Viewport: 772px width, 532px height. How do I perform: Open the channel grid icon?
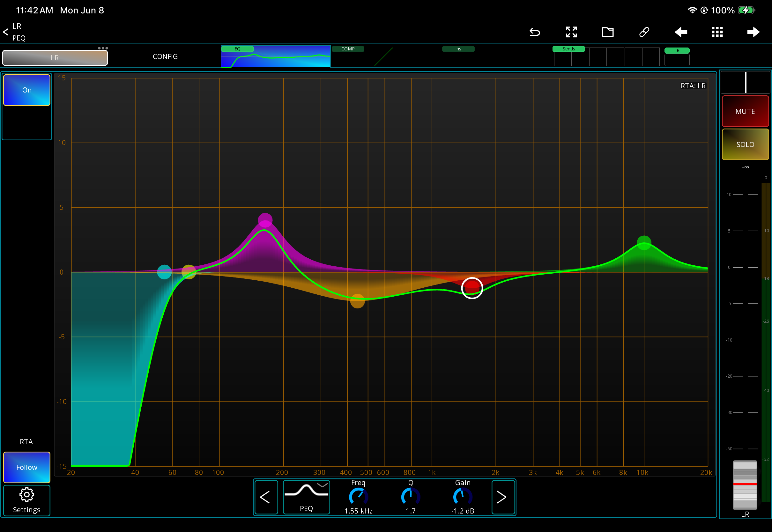coord(717,32)
